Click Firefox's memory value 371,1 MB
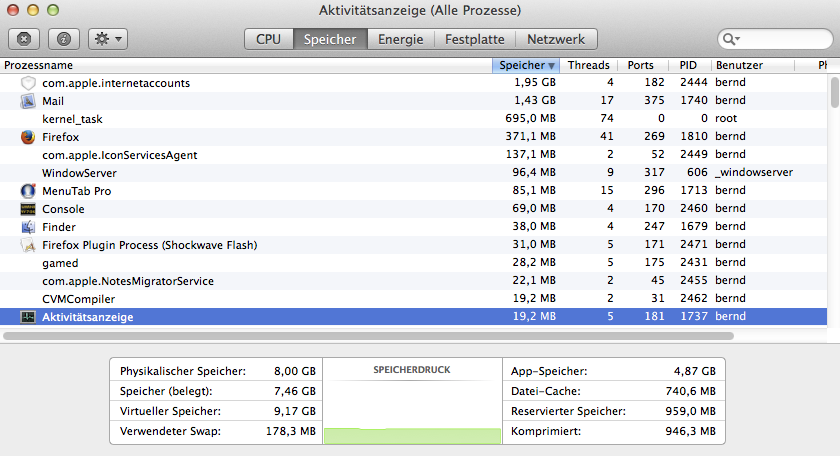The width and height of the screenshot is (840, 456). click(x=530, y=136)
